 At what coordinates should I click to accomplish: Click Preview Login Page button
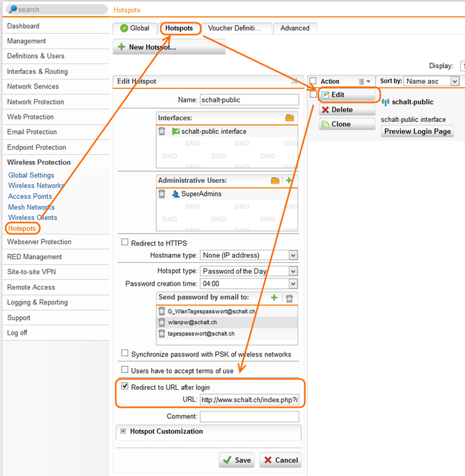click(x=417, y=131)
